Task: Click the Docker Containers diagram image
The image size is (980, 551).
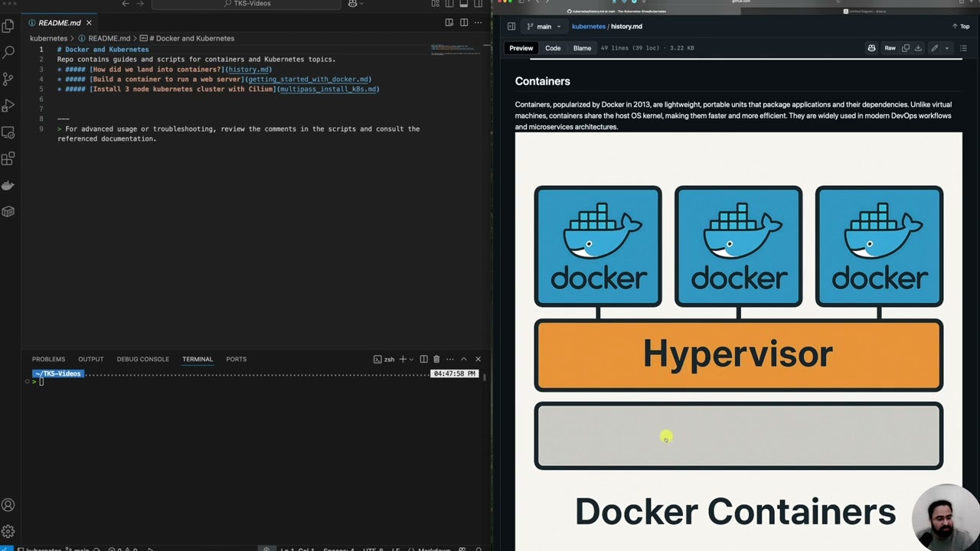Action: 738,341
